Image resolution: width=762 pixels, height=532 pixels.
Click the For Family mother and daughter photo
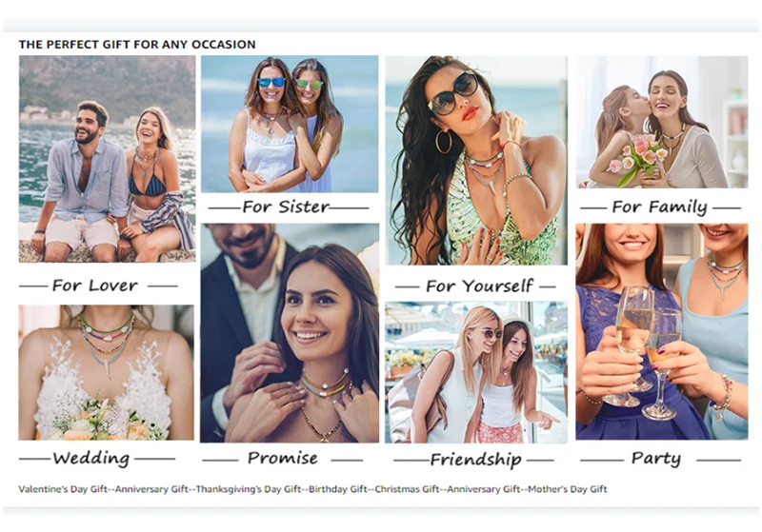coord(662,122)
